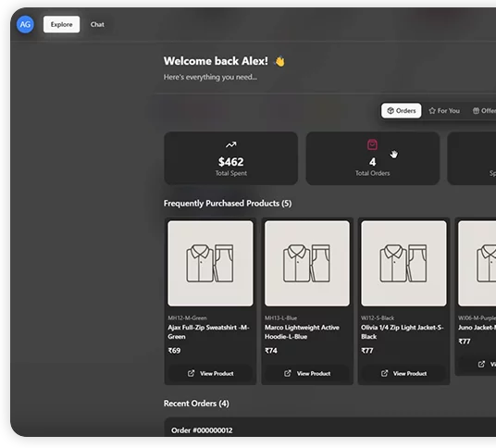Click the Frequently Purchased Products (5) heading

point(228,203)
